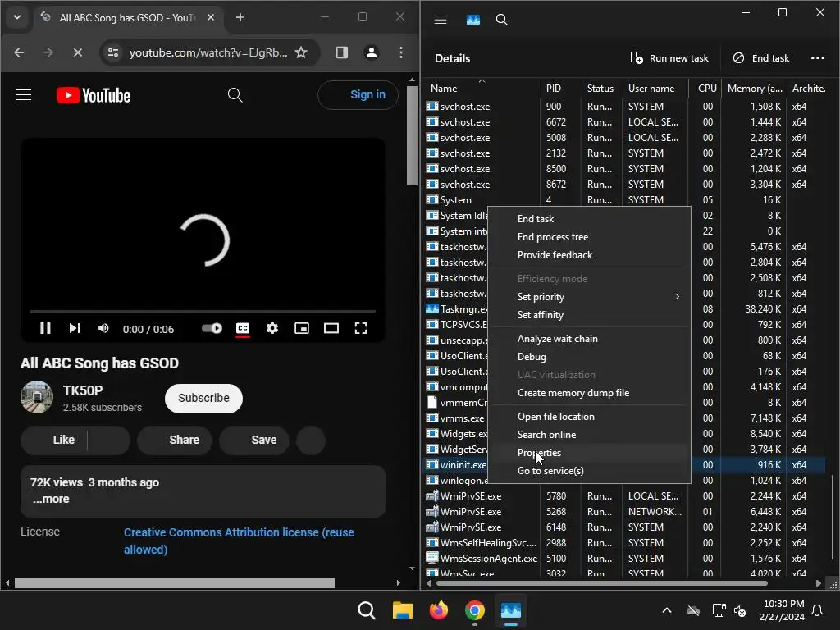Mute the video volume speaker icon
The height and width of the screenshot is (630, 840).
tap(103, 328)
